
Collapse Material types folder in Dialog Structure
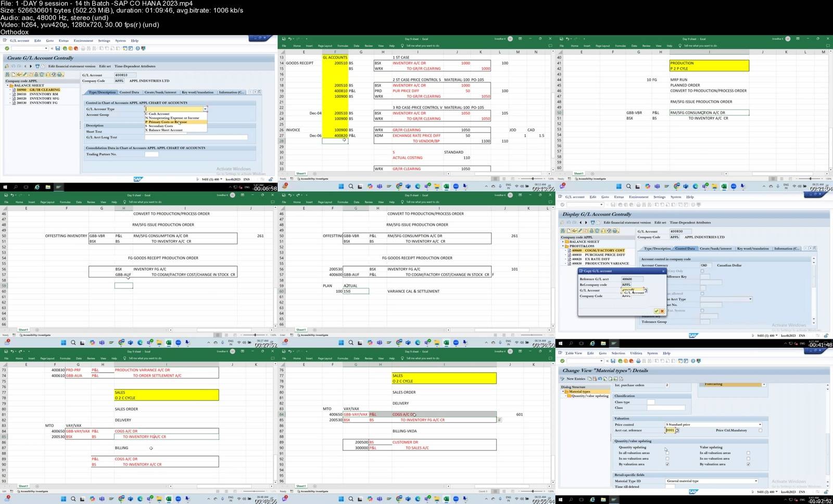[x=563, y=392]
